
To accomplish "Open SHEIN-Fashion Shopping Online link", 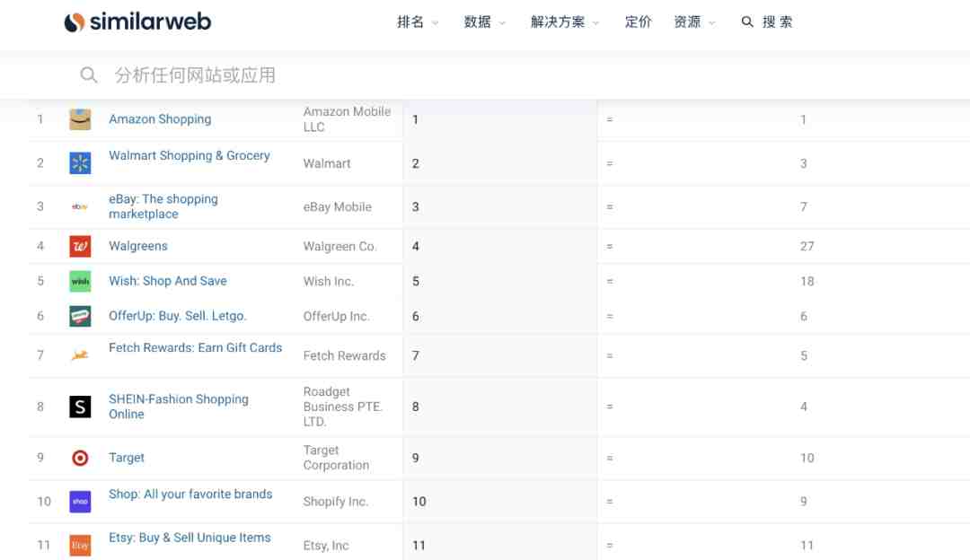I will point(179,407).
